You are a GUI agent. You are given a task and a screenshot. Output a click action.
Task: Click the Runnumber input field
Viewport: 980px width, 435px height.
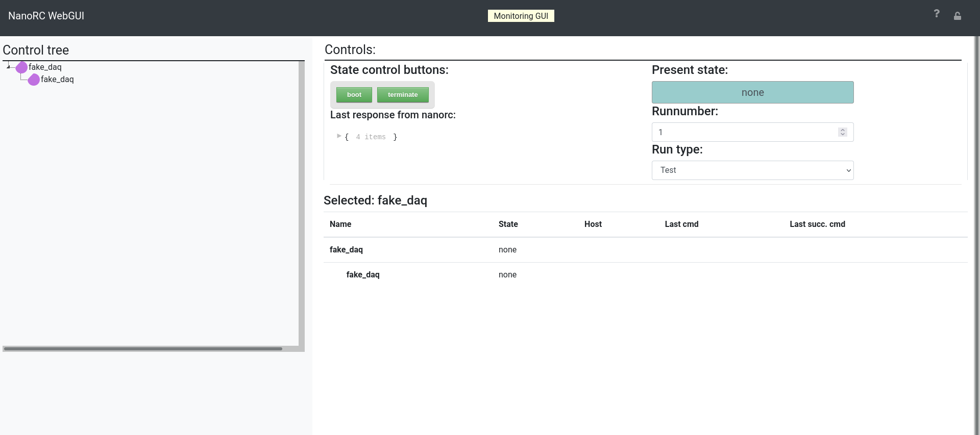[752, 132]
